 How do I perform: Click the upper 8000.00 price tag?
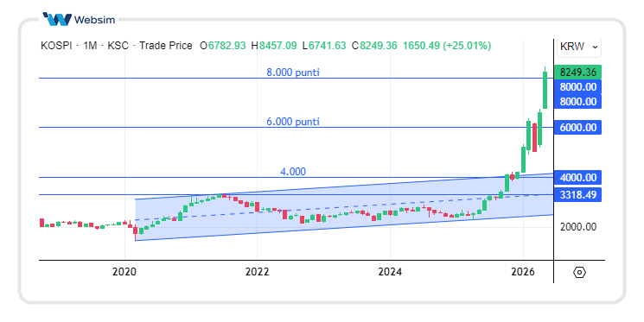coord(578,87)
